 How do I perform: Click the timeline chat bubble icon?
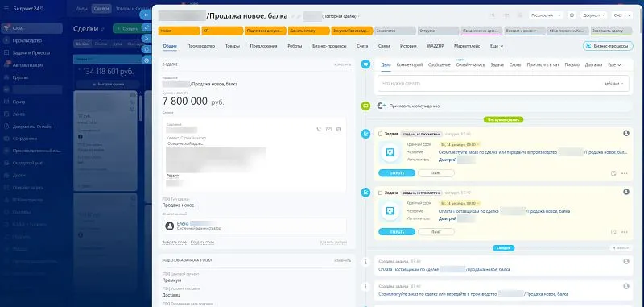(x=365, y=64)
